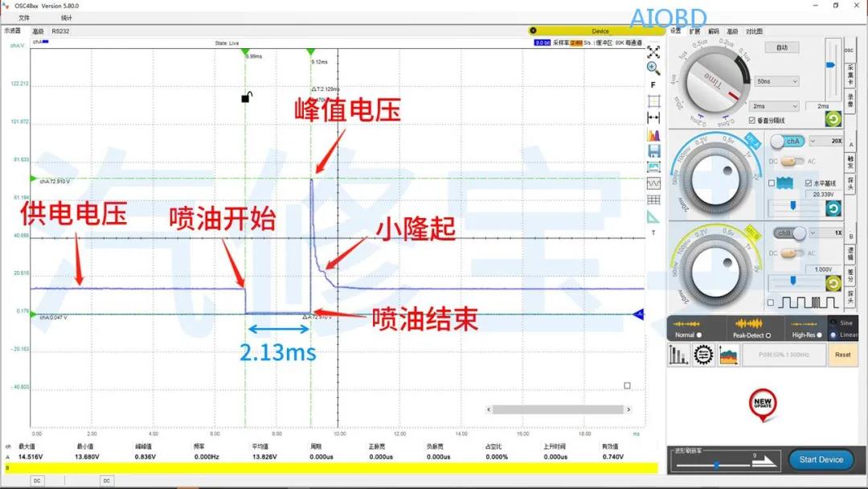Open the 统计 menu
The image size is (868, 489).
coord(67,18)
